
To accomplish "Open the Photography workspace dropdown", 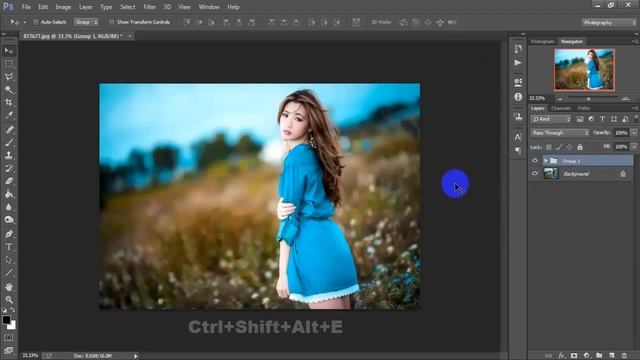I will pyautogui.click(x=609, y=22).
